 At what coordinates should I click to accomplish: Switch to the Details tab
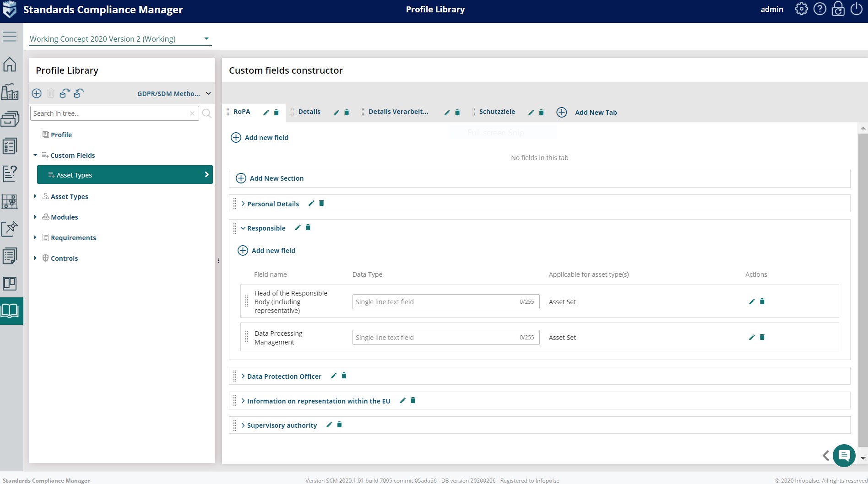pos(309,112)
